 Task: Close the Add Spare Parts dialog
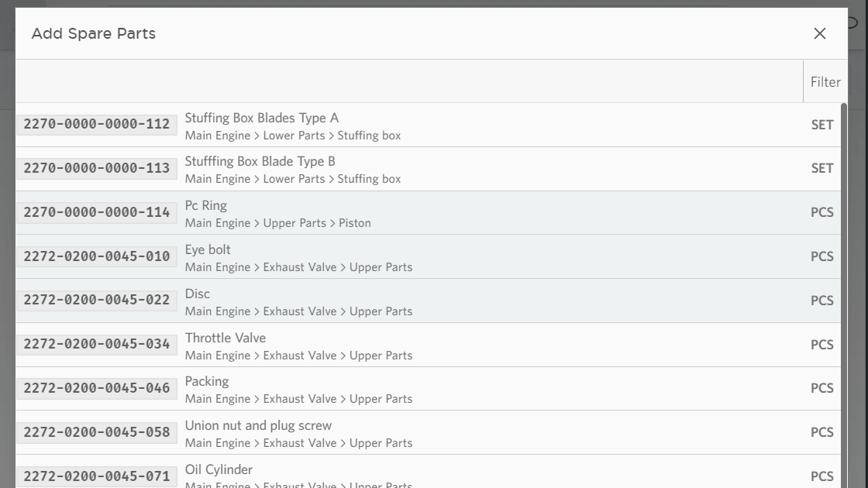click(x=819, y=33)
